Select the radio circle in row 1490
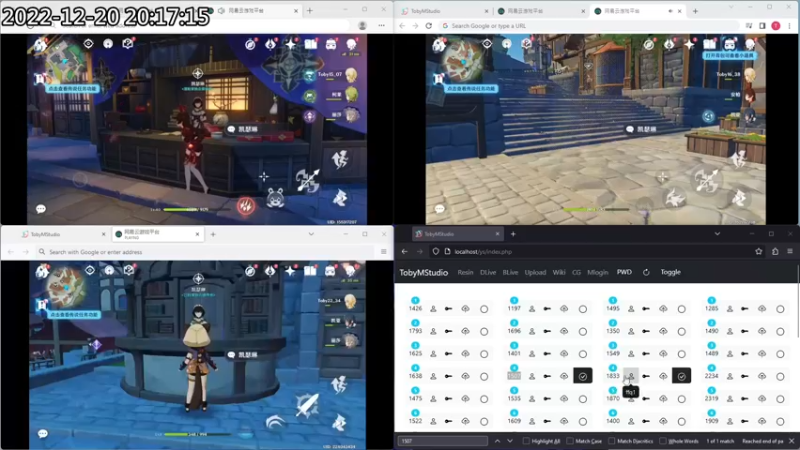Screen dimensions: 800x450 [780, 332]
